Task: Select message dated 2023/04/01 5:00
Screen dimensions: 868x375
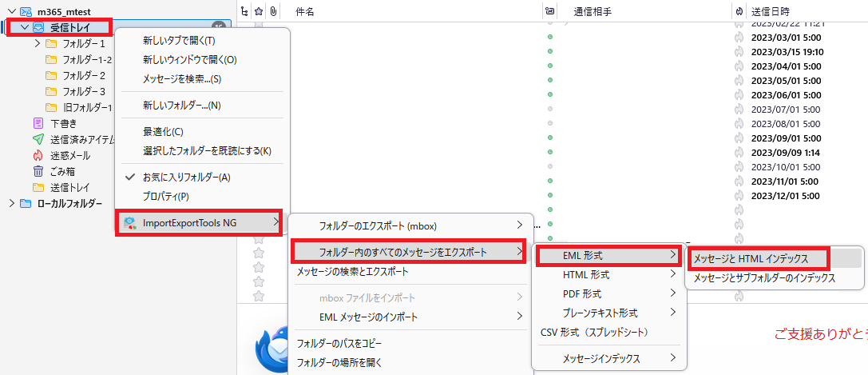Action: [786, 66]
